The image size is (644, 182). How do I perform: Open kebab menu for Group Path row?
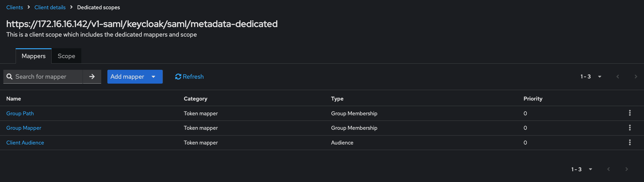[x=630, y=113]
